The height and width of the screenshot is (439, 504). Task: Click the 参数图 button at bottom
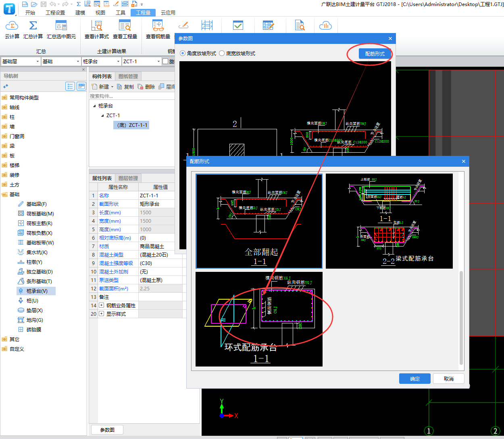[107, 430]
